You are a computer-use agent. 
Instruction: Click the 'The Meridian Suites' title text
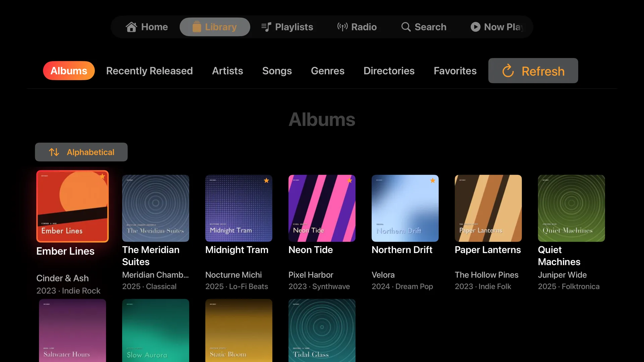[151, 256]
